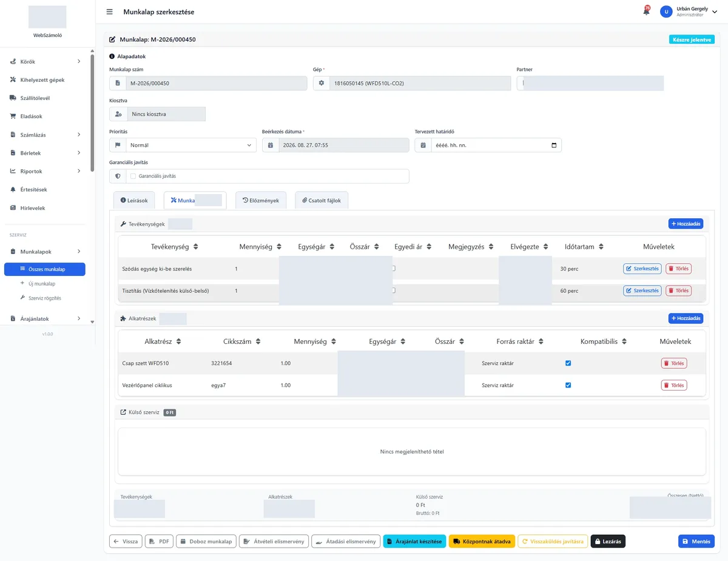
Task: Click the shield icon beside Garanciális javítás
Action: [118, 176]
